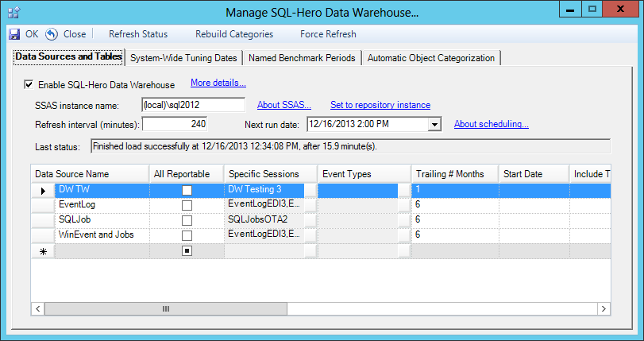Open Specific Sessions picker for WinEvent and Jobs
The height and width of the screenshot is (341, 644).
(x=310, y=236)
